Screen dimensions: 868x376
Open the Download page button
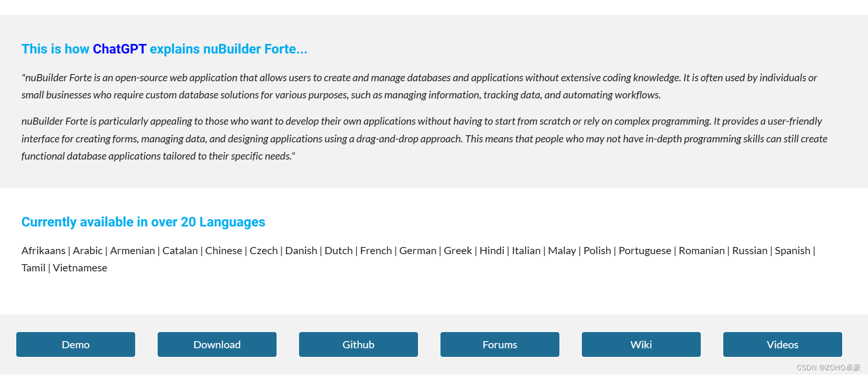pyautogui.click(x=217, y=344)
